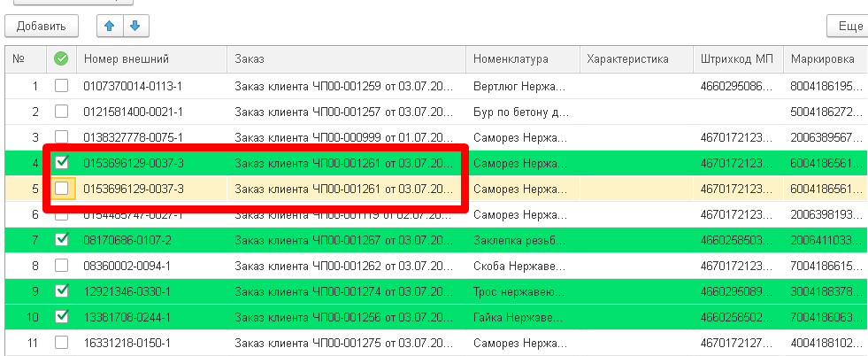Open the Еще menu button
868x356 pixels.
tap(848, 26)
